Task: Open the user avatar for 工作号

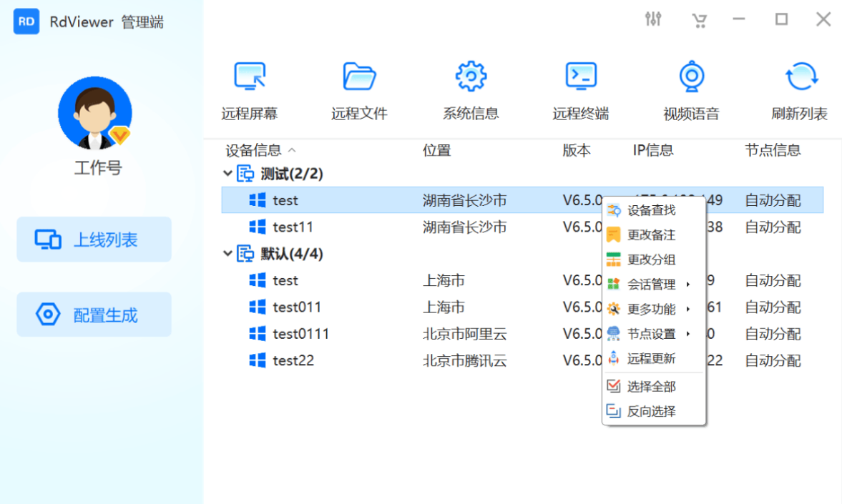Action: coord(95,113)
